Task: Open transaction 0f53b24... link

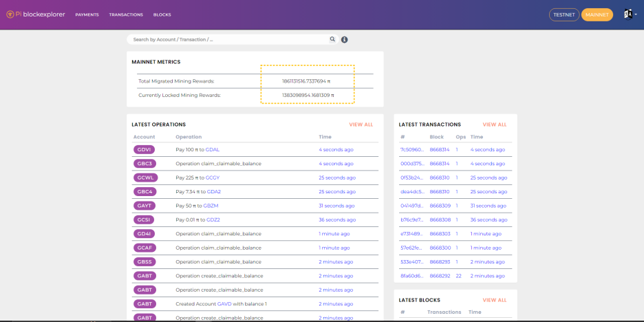Action: (412, 178)
